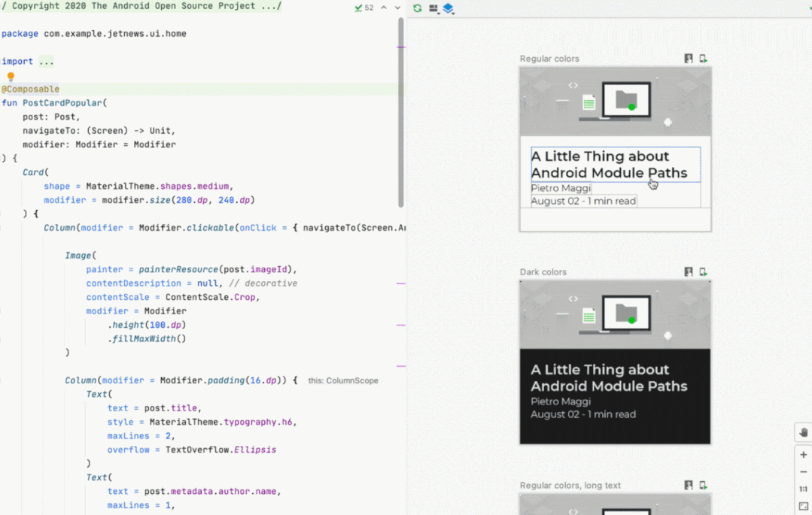812x515 pixels.
Task: Click the Dark colors card image thumbnail
Action: [616, 315]
